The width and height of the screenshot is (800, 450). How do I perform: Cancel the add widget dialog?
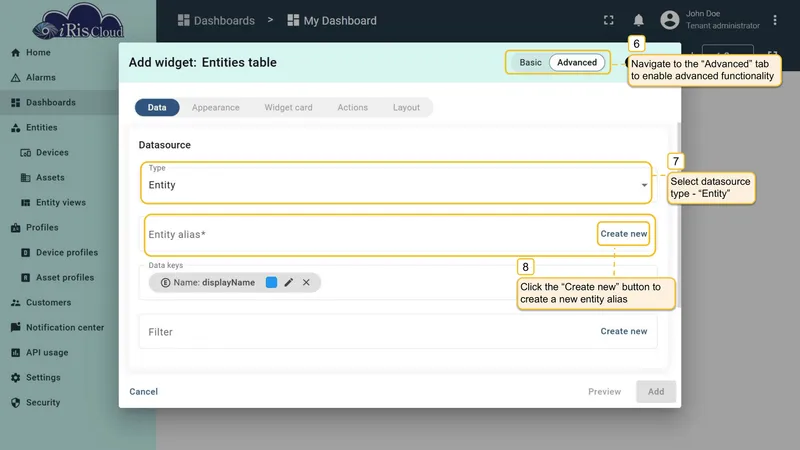click(143, 391)
